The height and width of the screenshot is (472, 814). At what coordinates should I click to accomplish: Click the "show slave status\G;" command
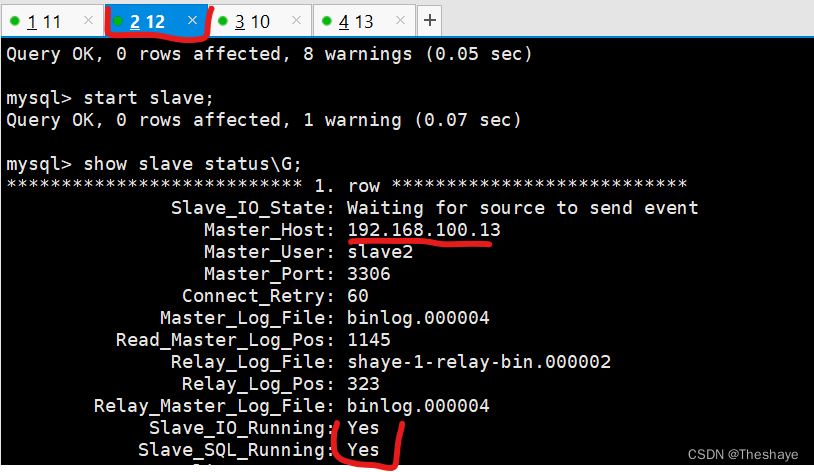[192, 164]
